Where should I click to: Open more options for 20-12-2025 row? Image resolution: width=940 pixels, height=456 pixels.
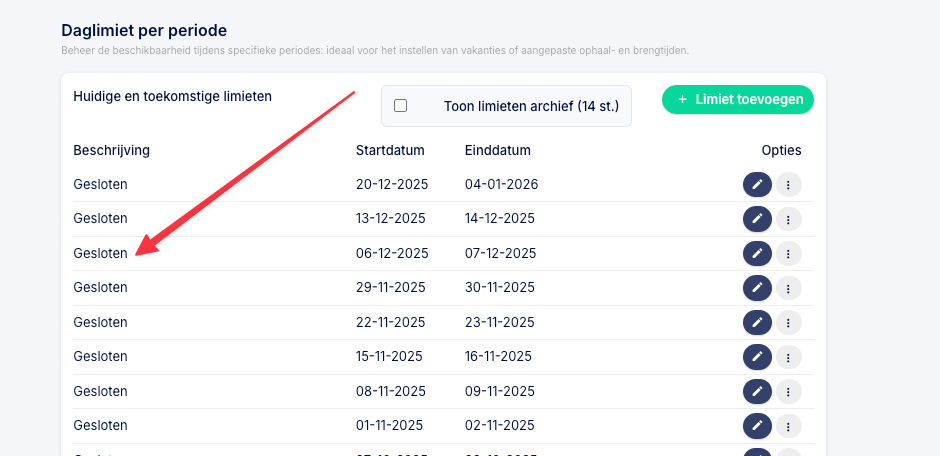point(789,185)
